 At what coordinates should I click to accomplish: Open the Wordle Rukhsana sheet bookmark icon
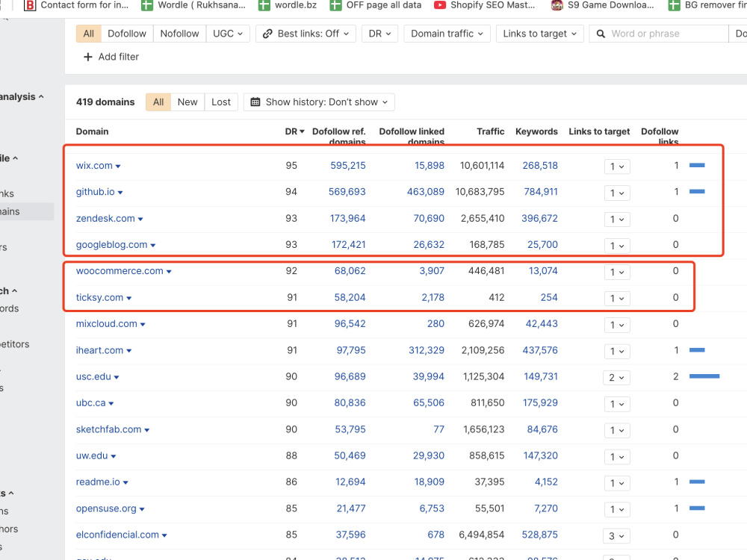click(146, 5)
